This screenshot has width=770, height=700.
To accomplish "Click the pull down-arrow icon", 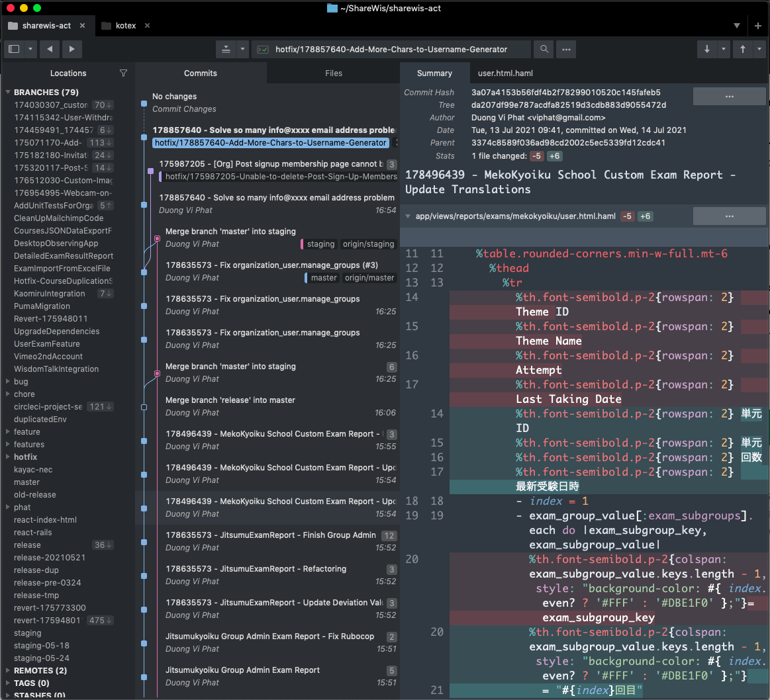I will tap(707, 49).
